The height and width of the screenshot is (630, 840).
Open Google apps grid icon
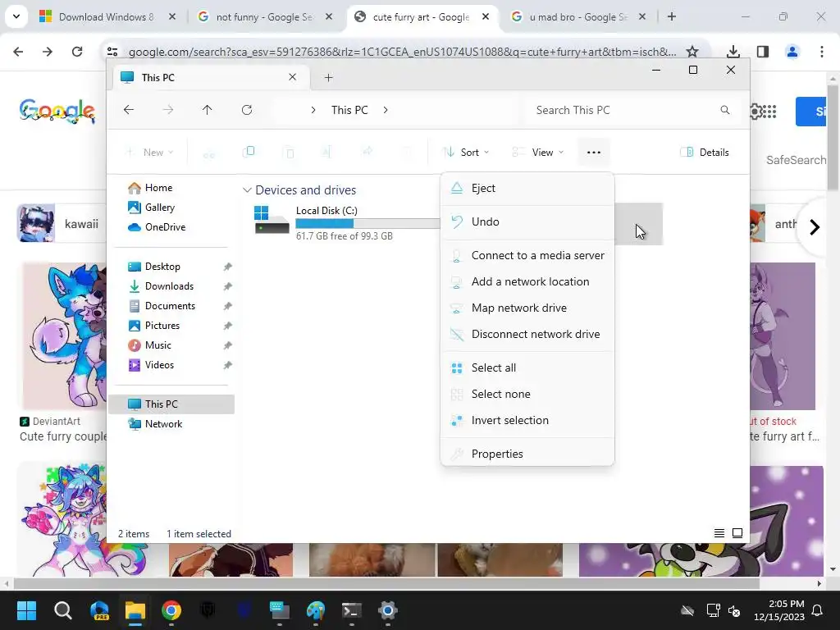pyautogui.click(x=769, y=112)
